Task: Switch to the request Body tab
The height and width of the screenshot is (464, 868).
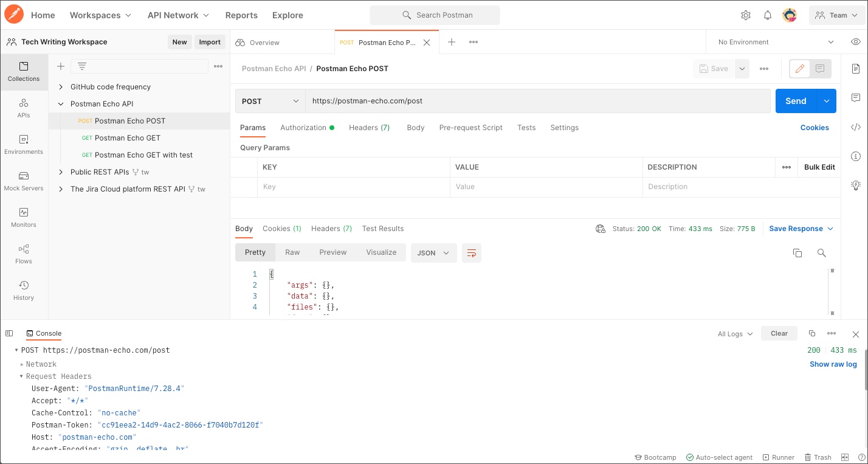Action: tap(416, 128)
